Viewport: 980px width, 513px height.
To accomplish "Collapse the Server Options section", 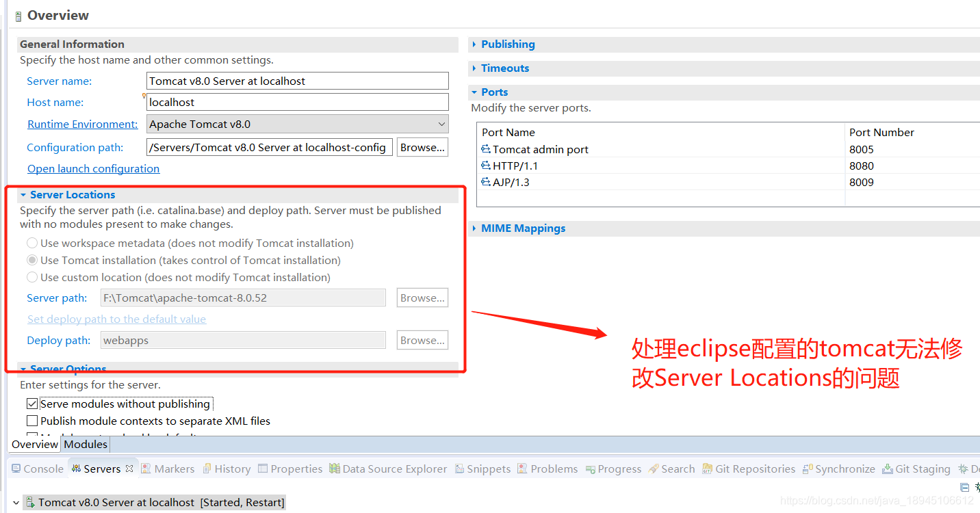I will [23, 369].
